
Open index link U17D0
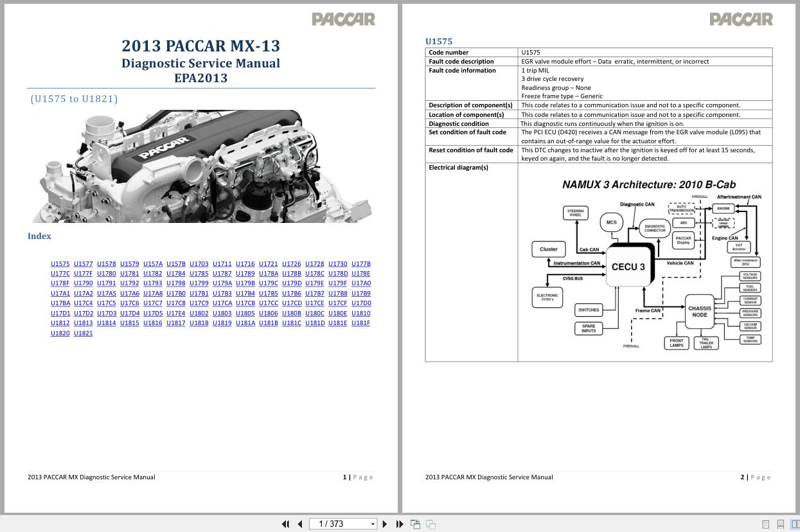[361, 303]
